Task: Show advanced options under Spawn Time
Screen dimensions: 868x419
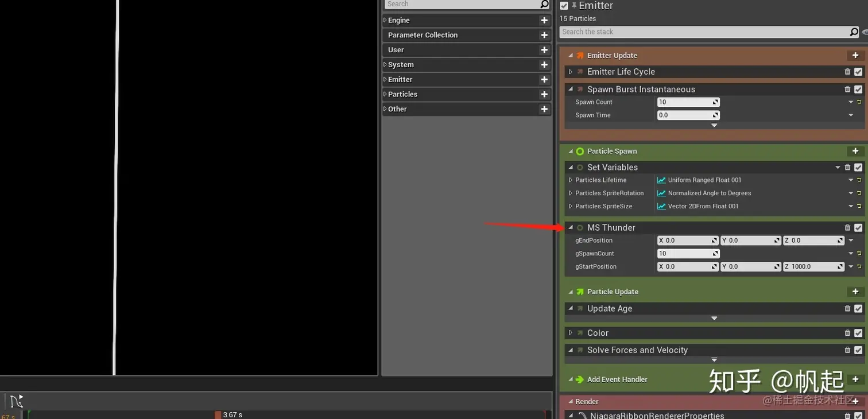Action: coord(714,125)
